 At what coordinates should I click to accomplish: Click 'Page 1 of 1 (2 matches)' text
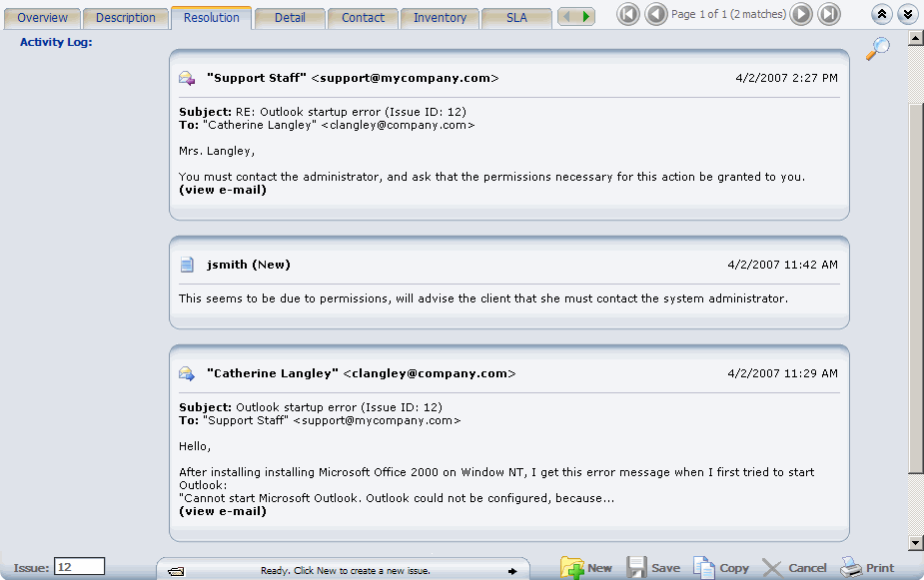click(728, 14)
